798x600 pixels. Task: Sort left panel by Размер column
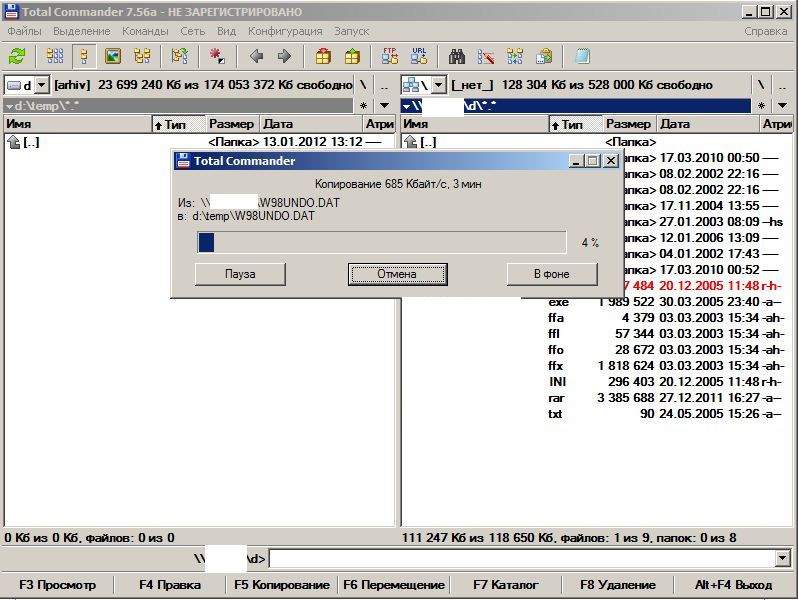(232, 124)
